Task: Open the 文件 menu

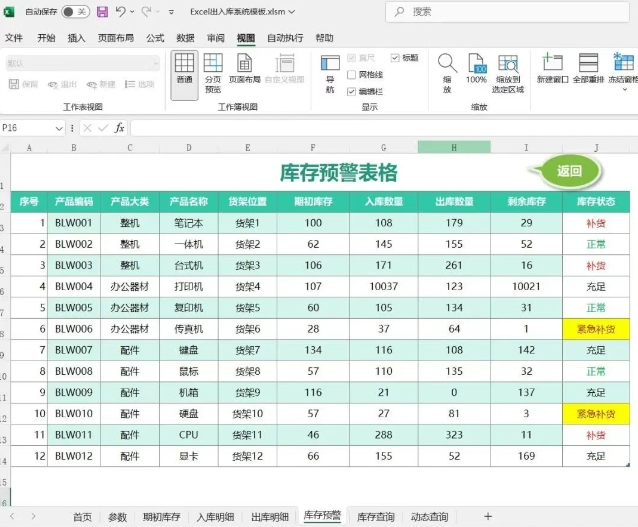Action: pyautogui.click(x=13, y=38)
